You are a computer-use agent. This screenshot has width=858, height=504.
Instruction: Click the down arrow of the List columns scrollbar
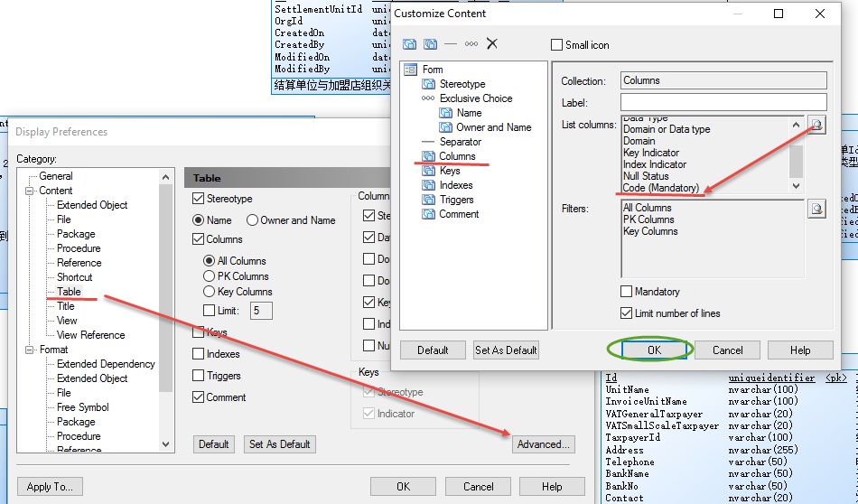coord(797,186)
